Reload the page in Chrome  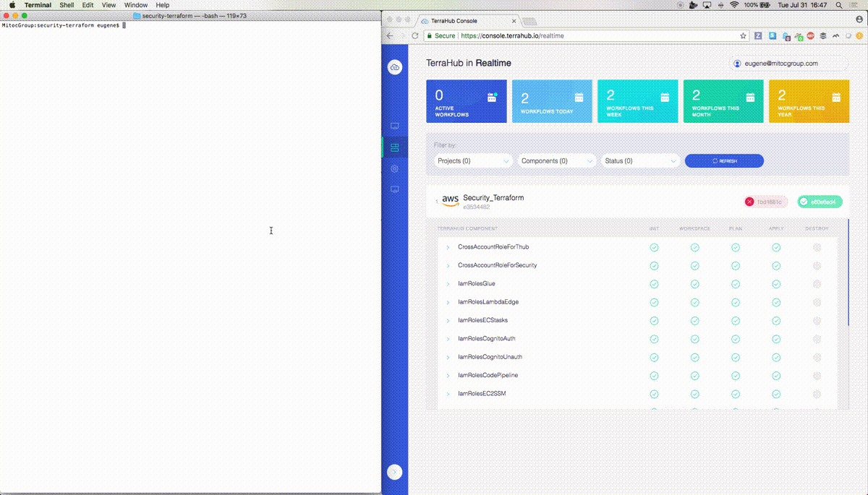tap(415, 35)
